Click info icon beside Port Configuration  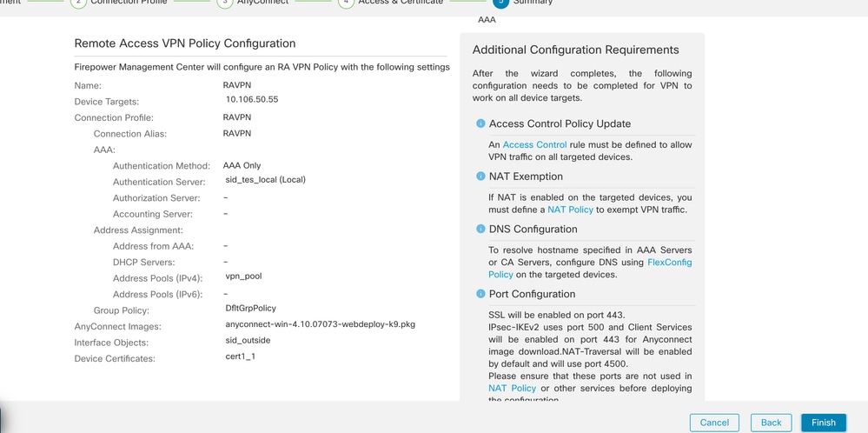click(480, 294)
